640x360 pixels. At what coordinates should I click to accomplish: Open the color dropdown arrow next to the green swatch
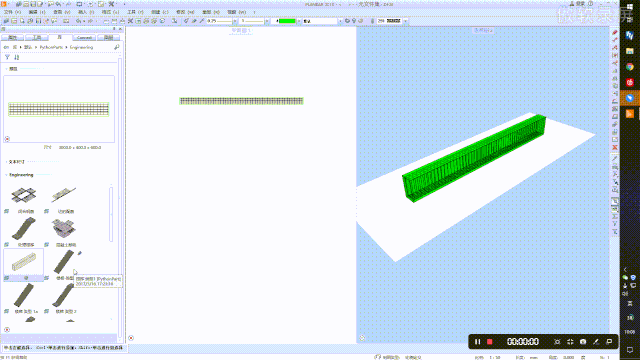click(x=298, y=21)
